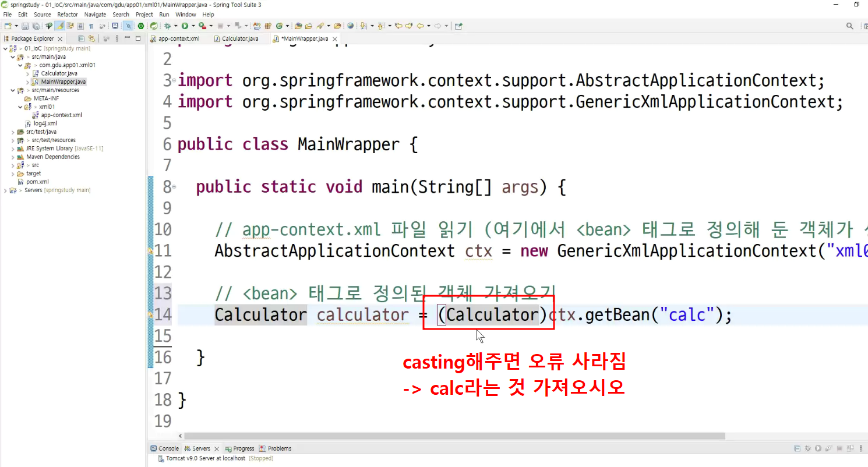This screenshot has height=467, width=868.
Task: Open the Refactor menu
Action: (x=68, y=15)
